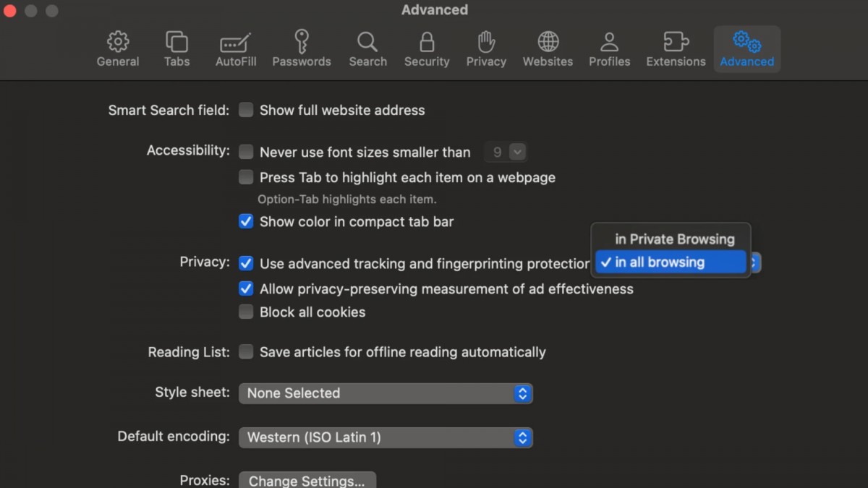The image size is (868, 488).
Task: Open the Search magnifier icon
Action: point(367,41)
